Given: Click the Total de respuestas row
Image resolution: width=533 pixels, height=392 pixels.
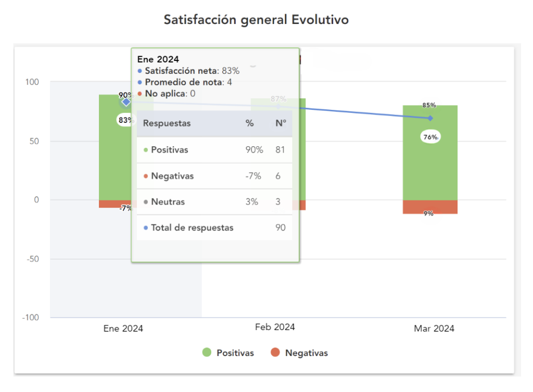Looking at the screenshot, I should pyautogui.click(x=214, y=227).
